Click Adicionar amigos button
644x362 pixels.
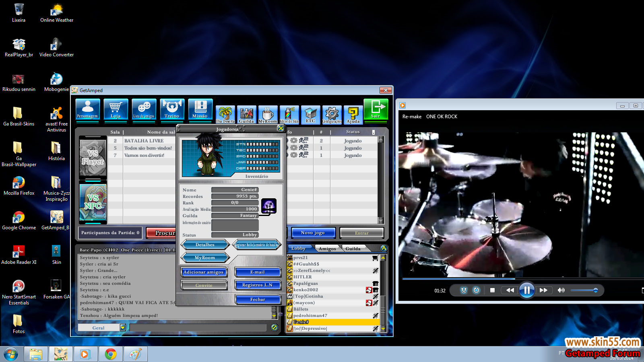(204, 272)
